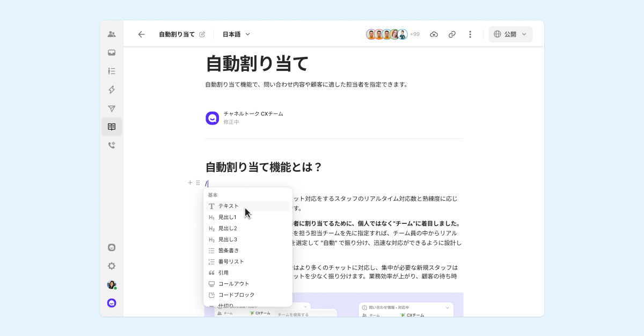Select 箇条書き bullet list option

248,251
